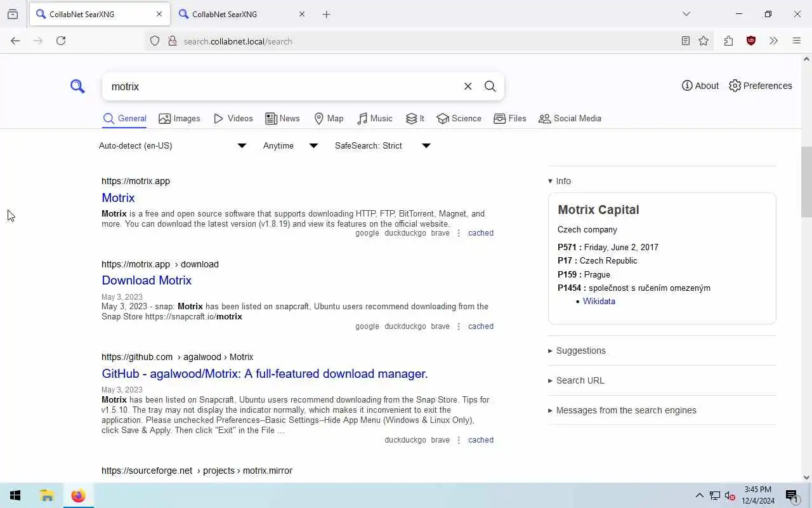This screenshot has width=812, height=508.
Task: Open the Wikidata link
Action: 599,301
